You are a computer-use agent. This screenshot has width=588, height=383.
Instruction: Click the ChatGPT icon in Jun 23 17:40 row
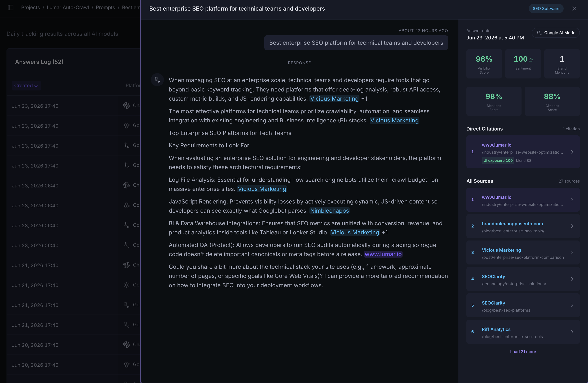(126, 106)
